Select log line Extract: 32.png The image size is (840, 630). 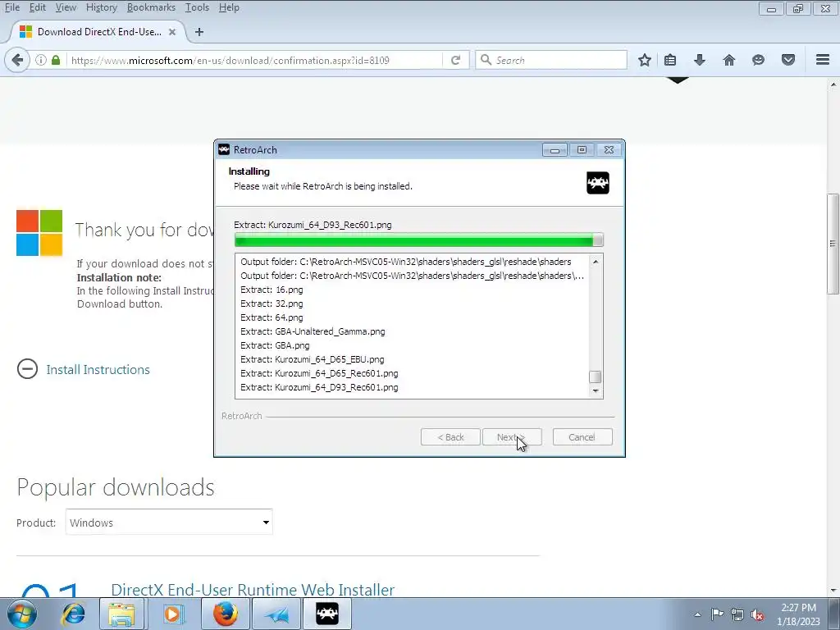(272, 304)
